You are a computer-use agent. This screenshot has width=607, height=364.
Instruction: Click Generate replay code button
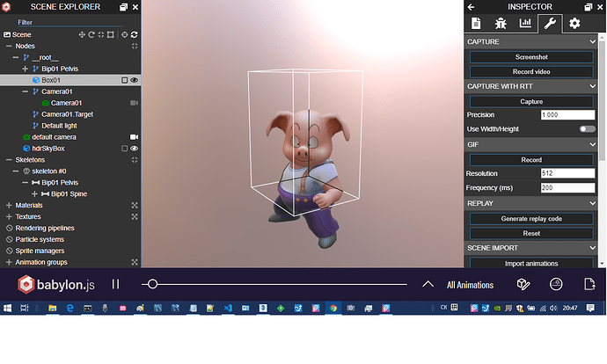531,219
